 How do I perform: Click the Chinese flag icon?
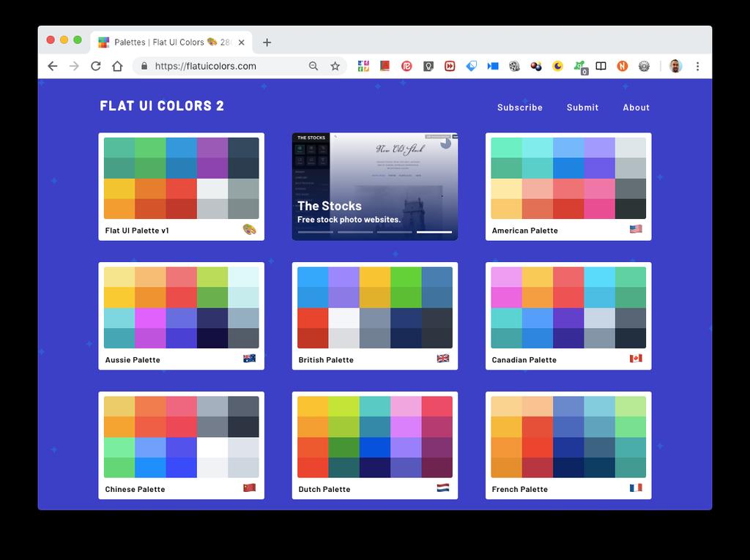(x=249, y=488)
